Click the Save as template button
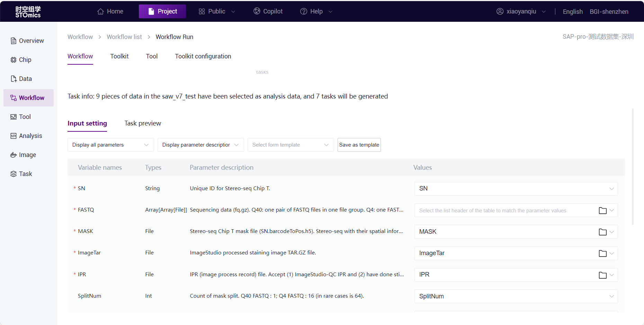644x325 pixels. [359, 145]
